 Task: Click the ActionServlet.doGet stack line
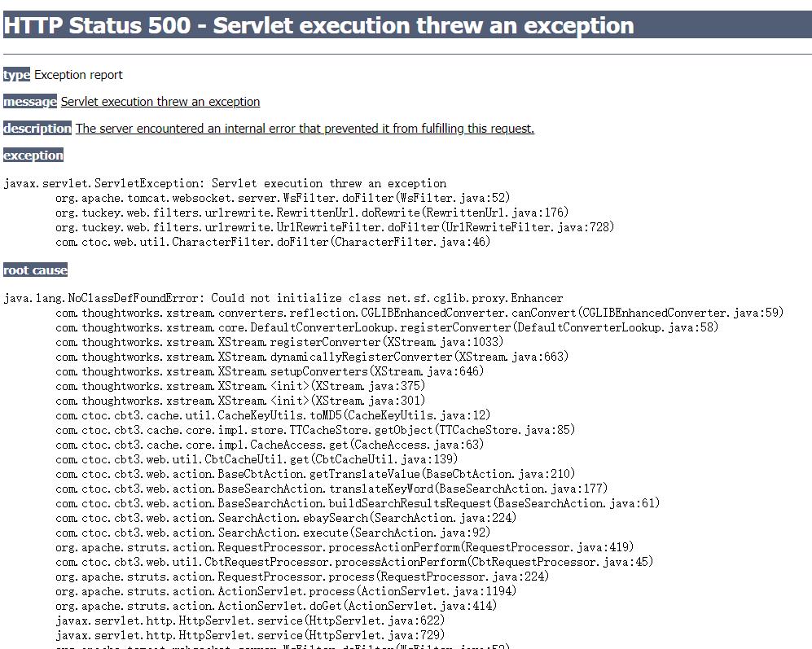(276, 606)
